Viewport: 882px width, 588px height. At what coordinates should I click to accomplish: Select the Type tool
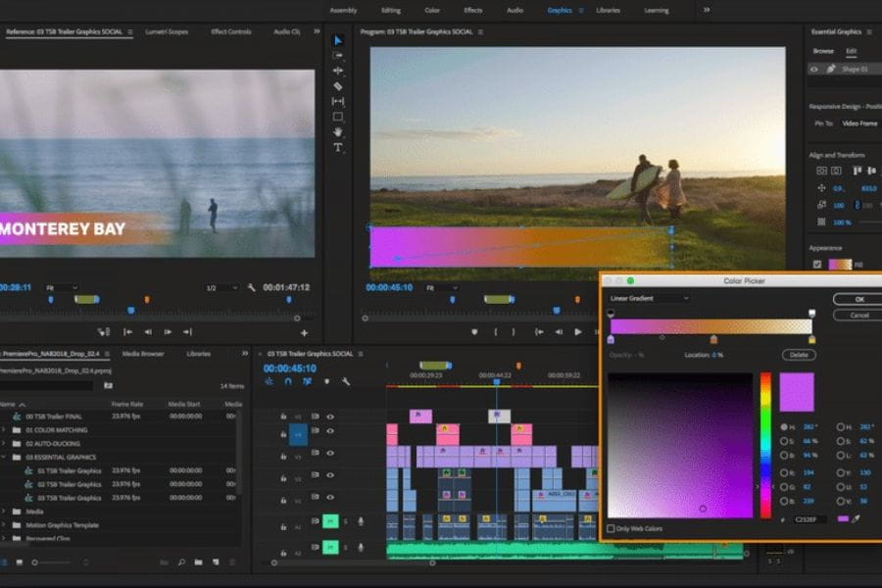338,147
